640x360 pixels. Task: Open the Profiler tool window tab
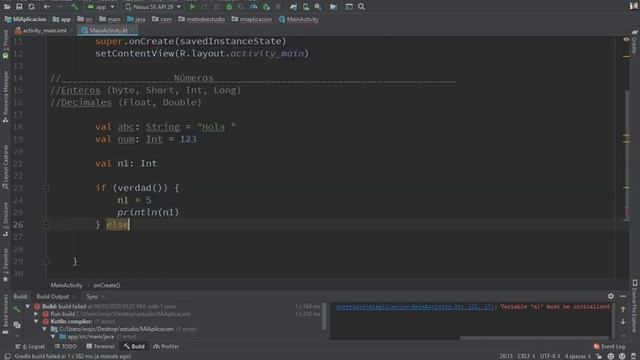tap(166, 346)
